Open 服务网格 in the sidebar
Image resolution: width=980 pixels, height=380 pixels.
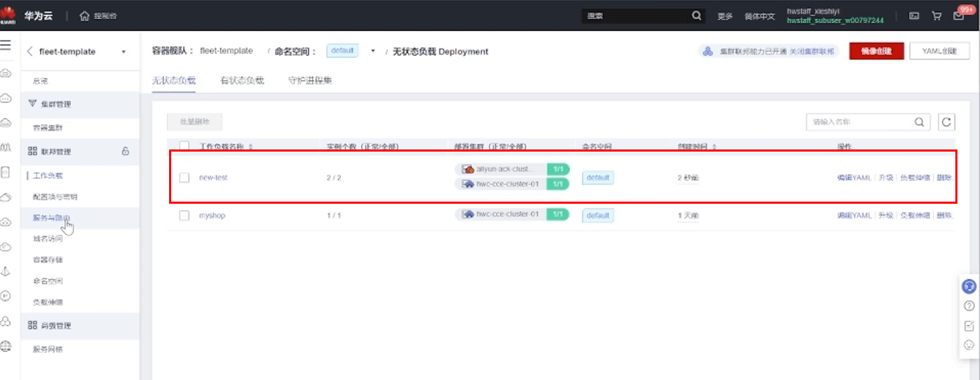pos(48,350)
